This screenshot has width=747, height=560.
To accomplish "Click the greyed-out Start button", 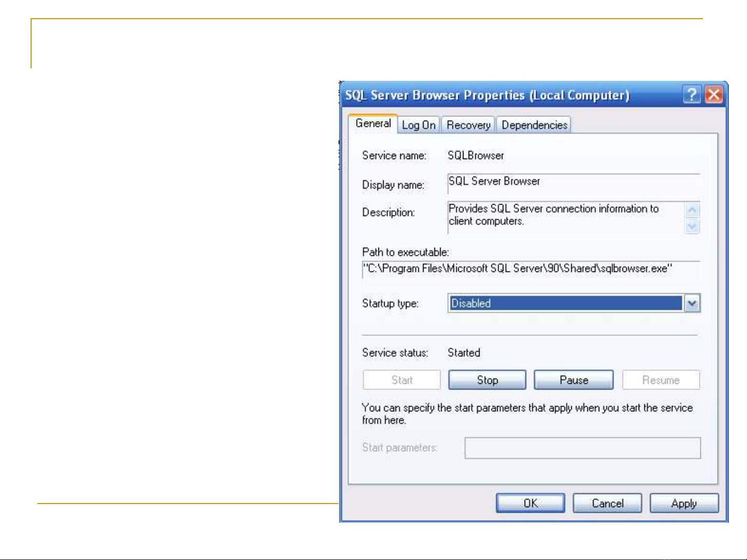I will [x=402, y=380].
